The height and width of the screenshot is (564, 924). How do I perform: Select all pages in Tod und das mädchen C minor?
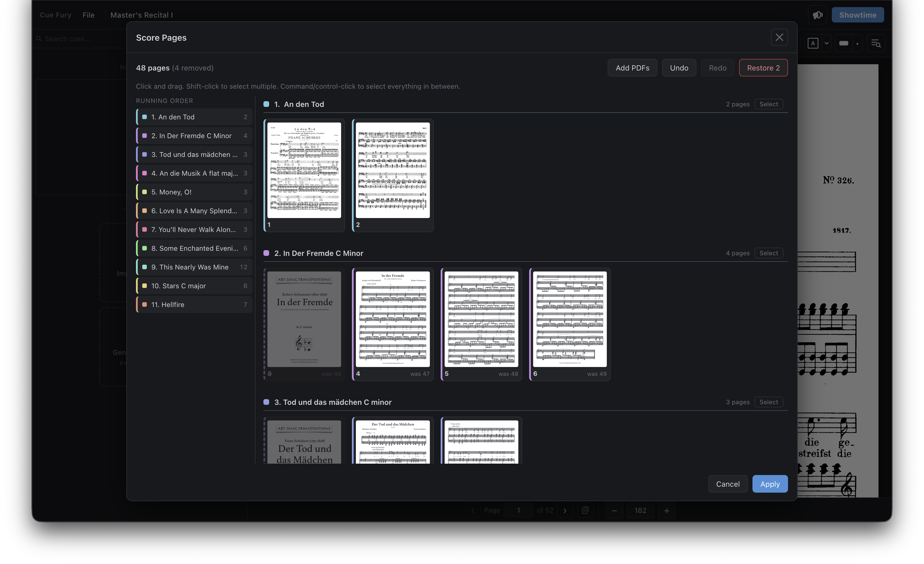tap(768, 402)
